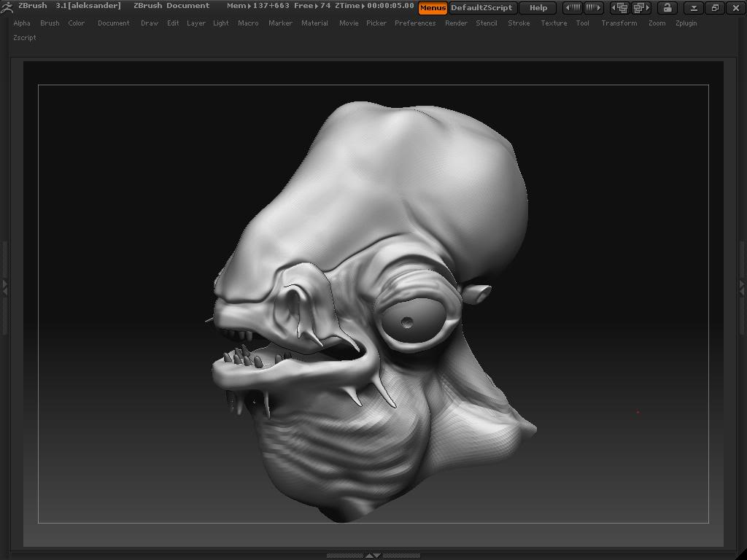The width and height of the screenshot is (747, 560).
Task: Load the next UI layout icon
Action: 640,8
